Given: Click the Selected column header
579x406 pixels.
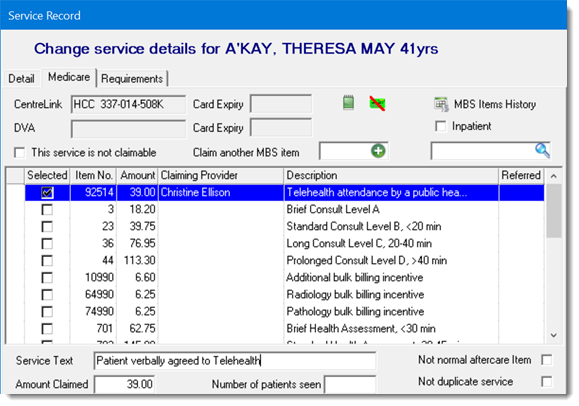Looking at the screenshot, I should [x=47, y=175].
